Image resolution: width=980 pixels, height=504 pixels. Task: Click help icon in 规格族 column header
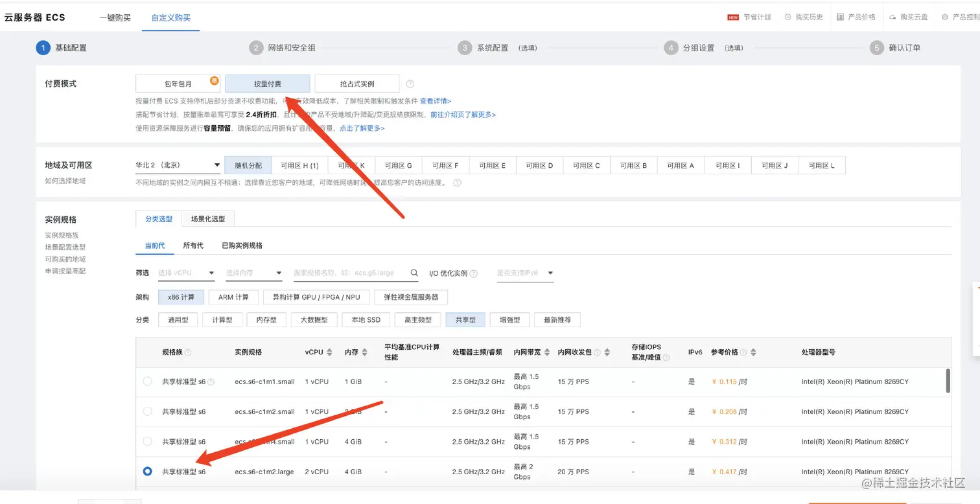(x=188, y=352)
